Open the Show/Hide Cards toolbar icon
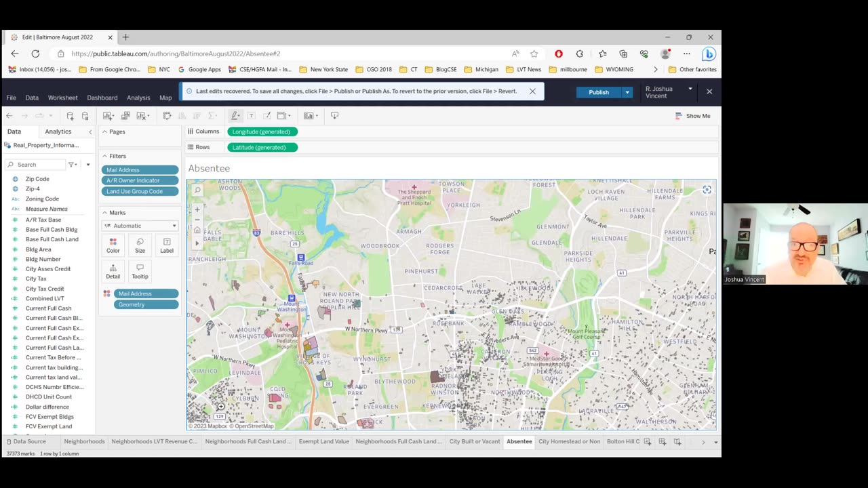The image size is (868, 488). (x=309, y=116)
